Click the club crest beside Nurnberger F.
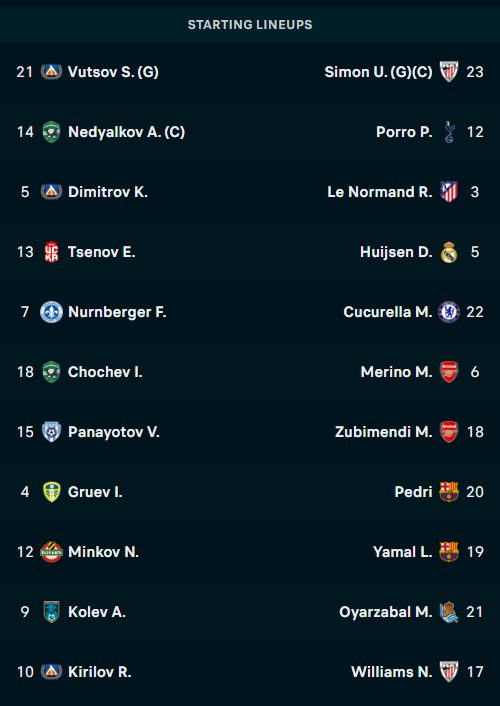The image size is (500, 706). tap(51, 312)
